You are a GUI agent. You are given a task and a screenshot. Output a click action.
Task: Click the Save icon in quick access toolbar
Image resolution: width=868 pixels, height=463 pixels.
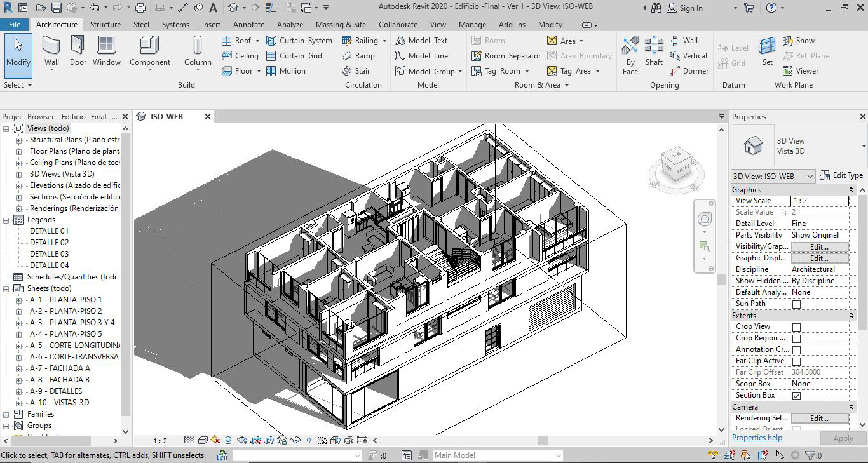pos(56,8)
